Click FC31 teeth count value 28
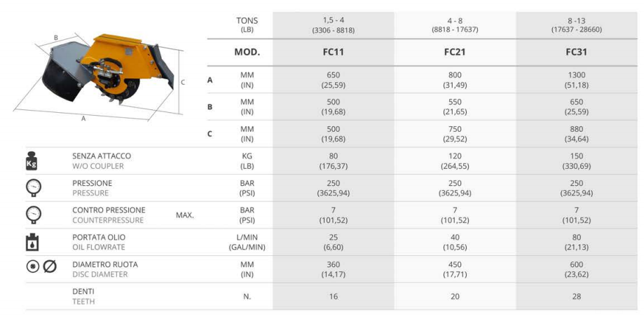Viewport: 644px width, 319px height. click(577, 297)
